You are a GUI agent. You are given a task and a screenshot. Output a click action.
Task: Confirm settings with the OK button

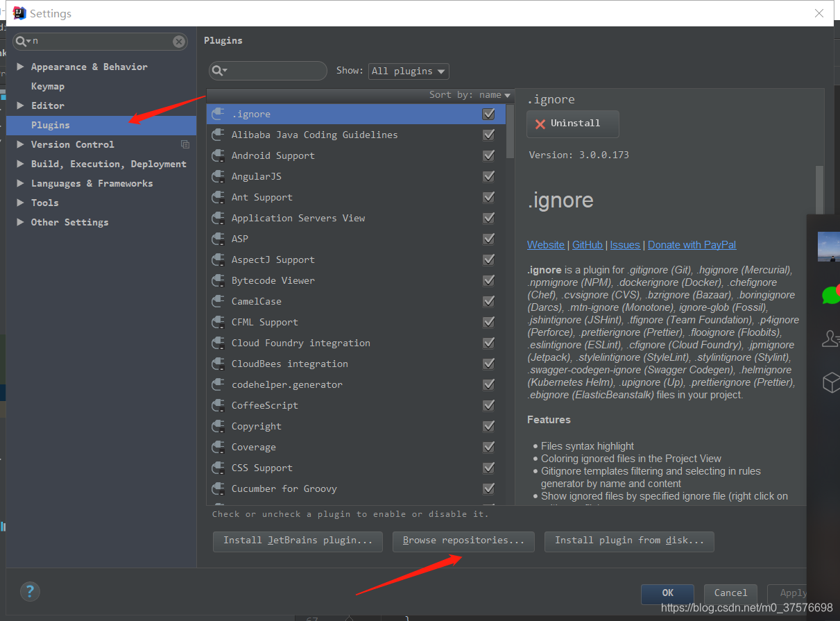(667, 593)
